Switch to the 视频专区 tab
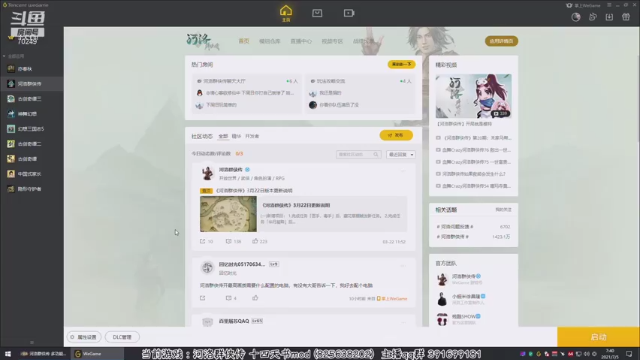 (x=332, y=41)
